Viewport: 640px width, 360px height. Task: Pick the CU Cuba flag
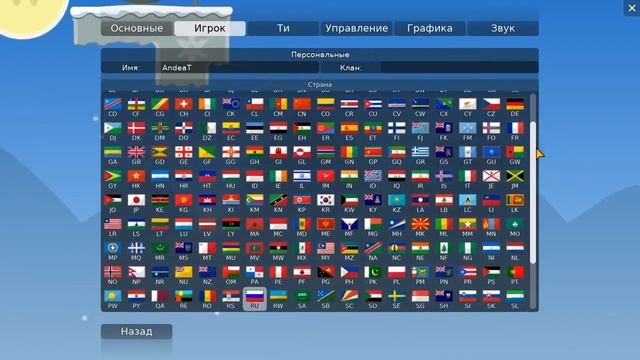(x=373, y=104)
